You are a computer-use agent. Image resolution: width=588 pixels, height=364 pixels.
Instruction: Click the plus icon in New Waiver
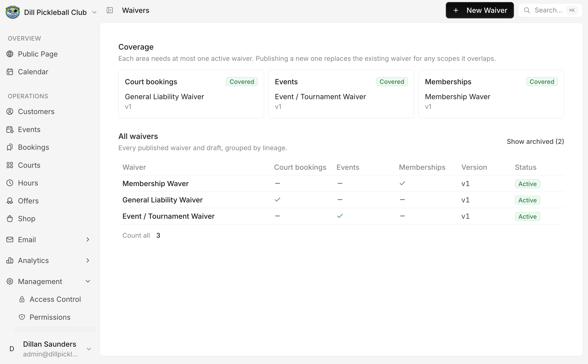(x=456, y=10)
